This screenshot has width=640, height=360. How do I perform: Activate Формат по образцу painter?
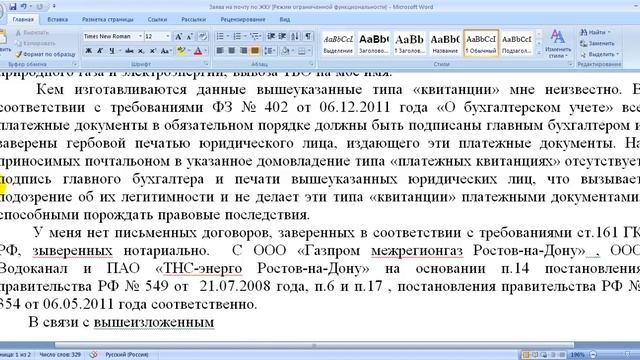click(45, 54)
